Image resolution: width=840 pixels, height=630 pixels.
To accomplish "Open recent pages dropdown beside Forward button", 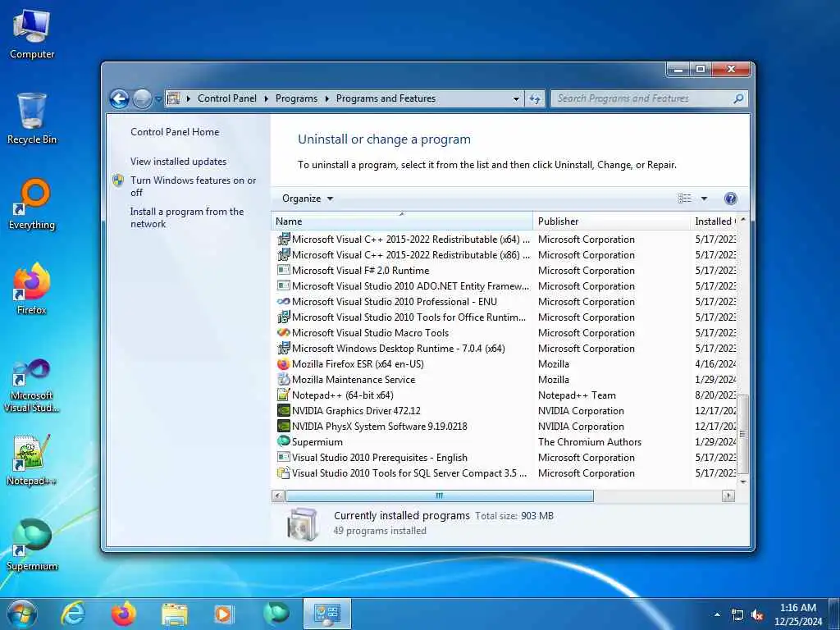I will 158,99.
